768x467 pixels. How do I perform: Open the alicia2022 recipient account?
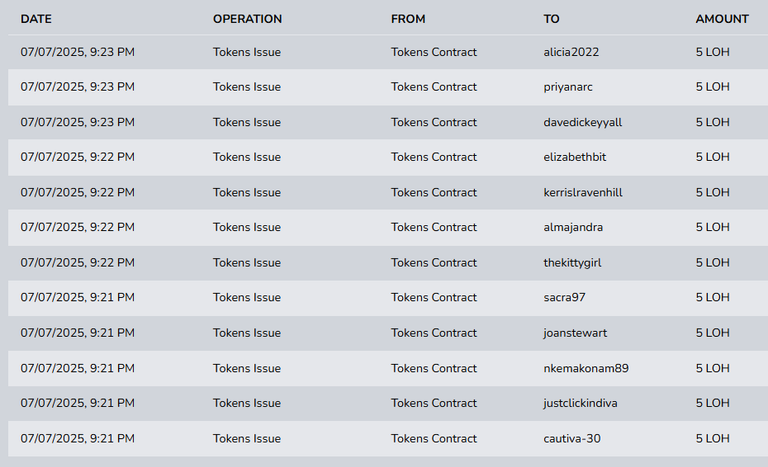[x=571, y=52]
